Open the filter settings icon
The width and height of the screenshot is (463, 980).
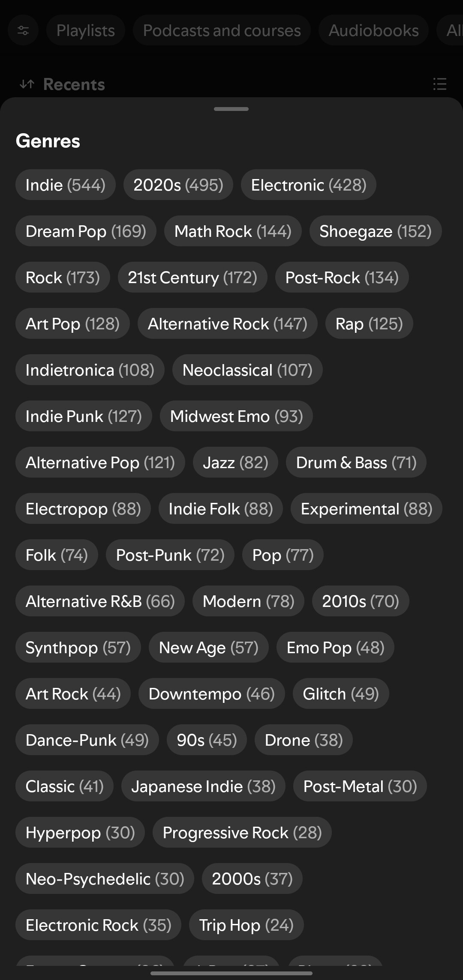pos(23,30)
